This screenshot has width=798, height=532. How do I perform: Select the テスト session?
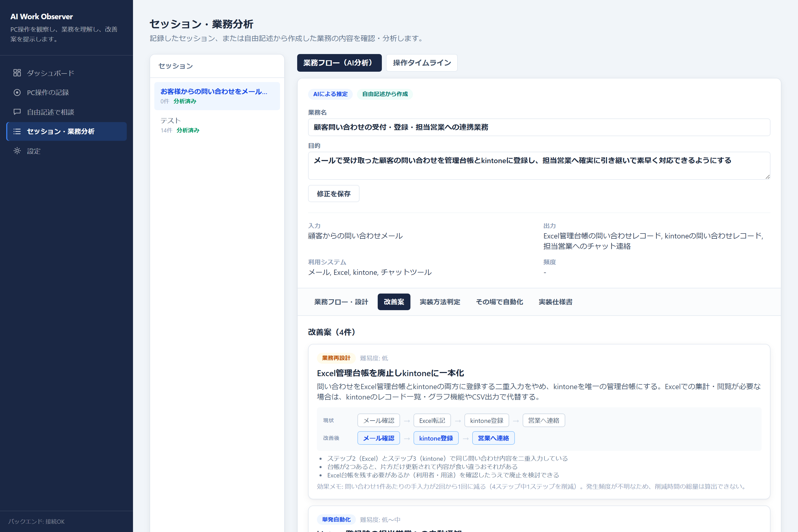(x=217, y=125)
